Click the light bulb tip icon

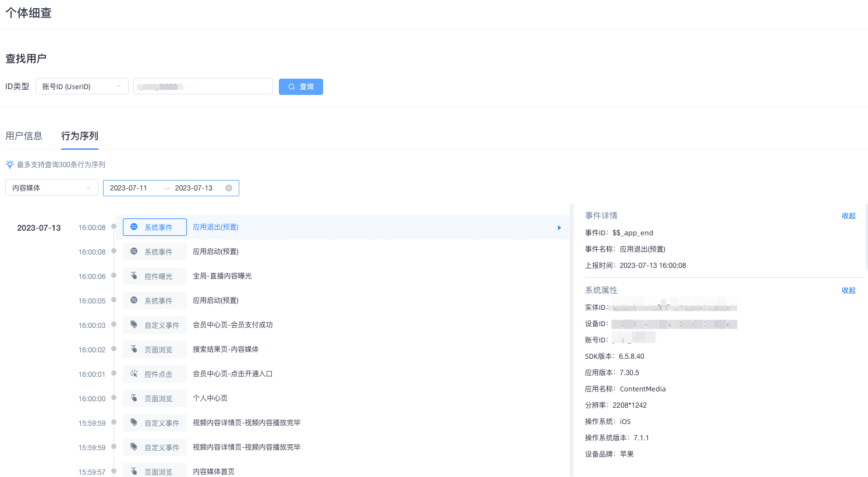coord(10,164)
